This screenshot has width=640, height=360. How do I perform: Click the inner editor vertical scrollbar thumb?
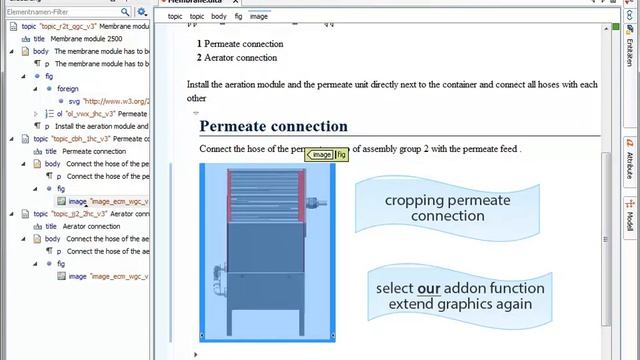pos(606,239)
